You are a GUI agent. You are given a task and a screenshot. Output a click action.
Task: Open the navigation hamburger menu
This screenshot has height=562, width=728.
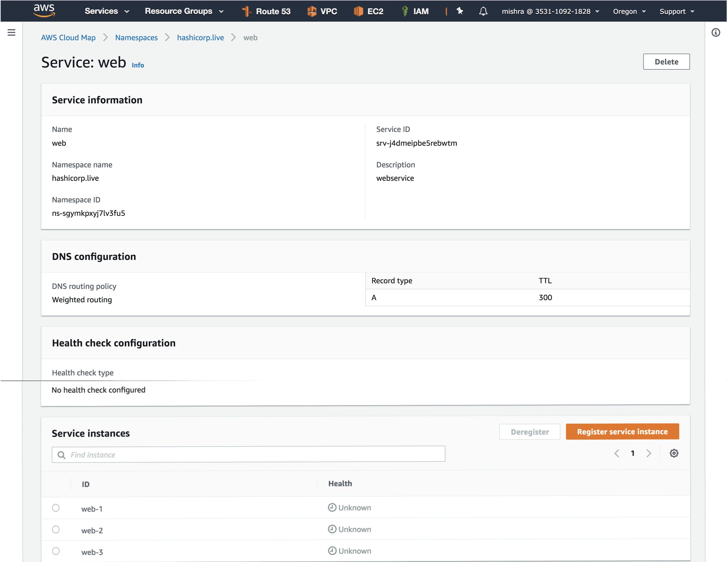11,32
